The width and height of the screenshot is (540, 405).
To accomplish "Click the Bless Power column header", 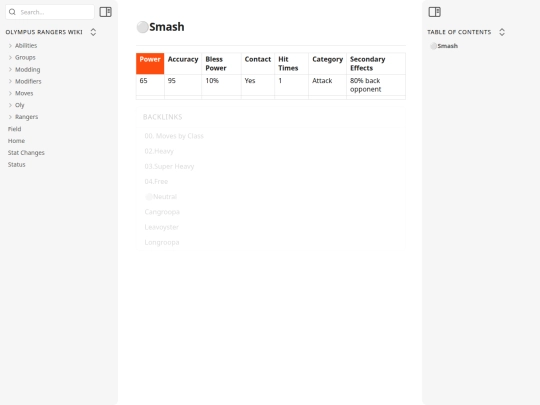I will (221, 63).
